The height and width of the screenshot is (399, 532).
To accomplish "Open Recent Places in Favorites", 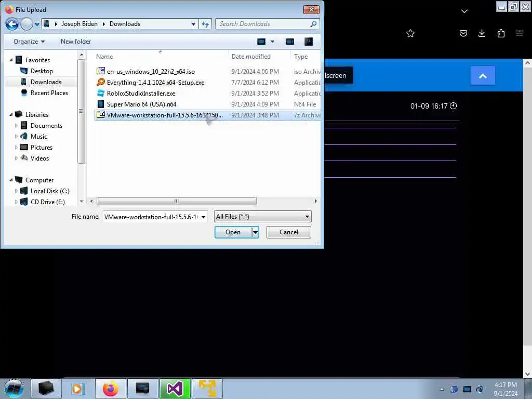I will [49, 92].
